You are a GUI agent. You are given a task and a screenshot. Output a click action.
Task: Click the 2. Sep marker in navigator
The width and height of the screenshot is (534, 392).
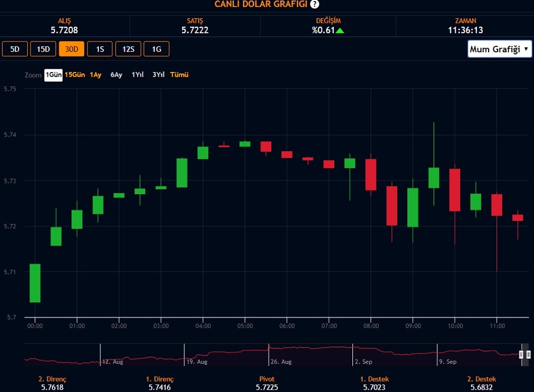tap(363, 362)
